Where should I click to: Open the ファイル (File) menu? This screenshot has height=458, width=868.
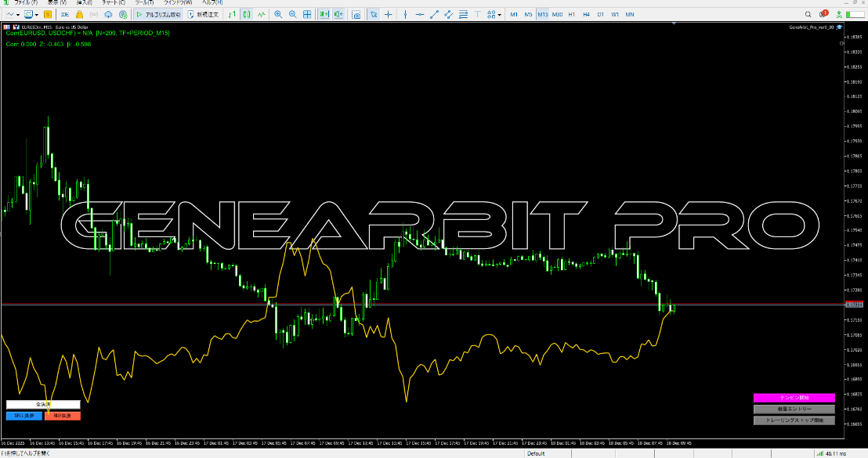(x=20, y=3)
